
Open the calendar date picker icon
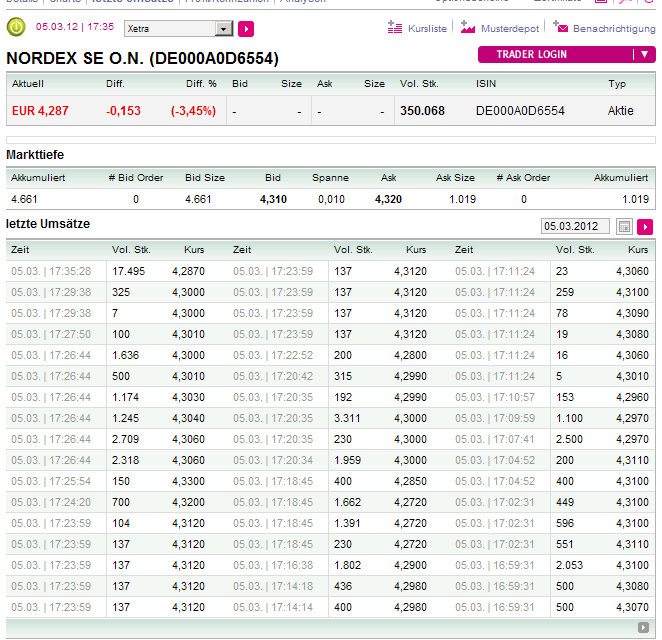(625, 227)
